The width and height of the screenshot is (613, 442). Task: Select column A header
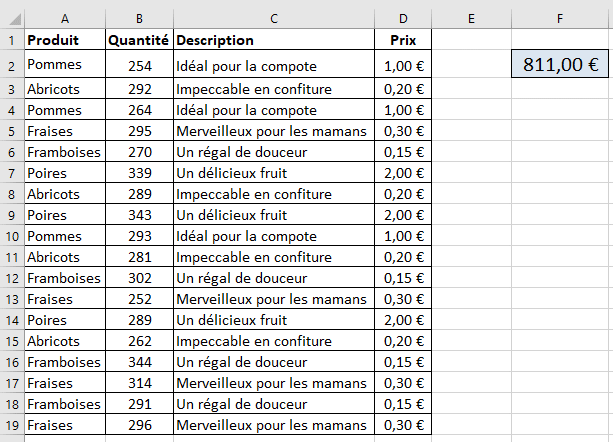[x=64, y=18]
